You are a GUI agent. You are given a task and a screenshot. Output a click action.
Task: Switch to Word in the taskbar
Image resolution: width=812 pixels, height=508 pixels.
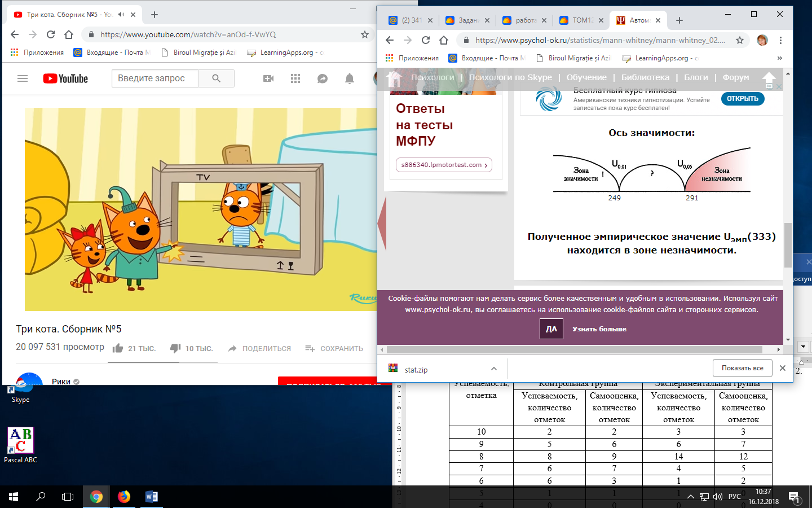pos(151,497)
